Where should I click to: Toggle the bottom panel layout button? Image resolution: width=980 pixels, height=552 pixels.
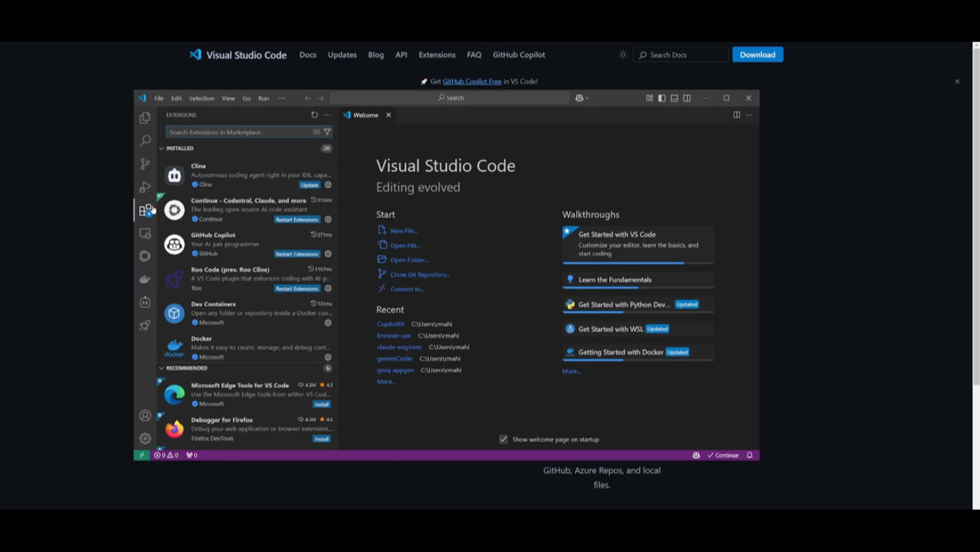pos(674,98)
